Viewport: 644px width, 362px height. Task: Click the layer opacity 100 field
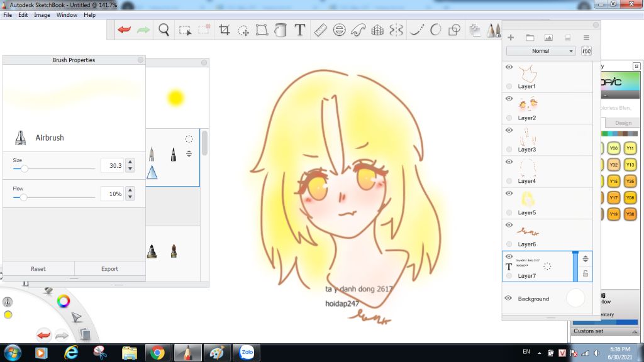586,51
